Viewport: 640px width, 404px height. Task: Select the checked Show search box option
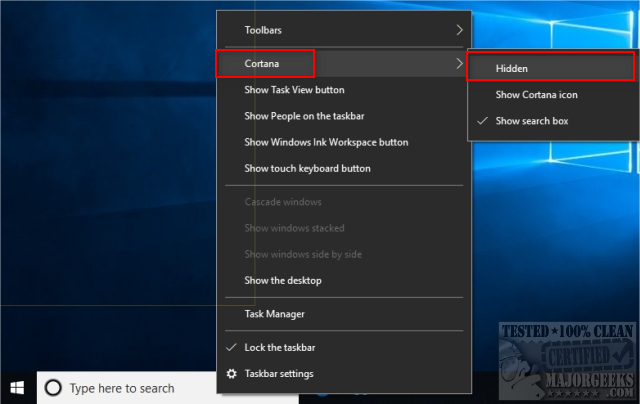553,121
